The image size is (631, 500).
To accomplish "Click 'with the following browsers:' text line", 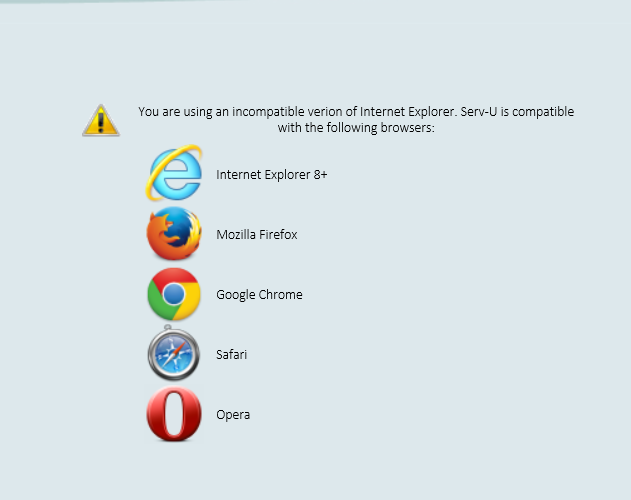I will tap(356, 128).
